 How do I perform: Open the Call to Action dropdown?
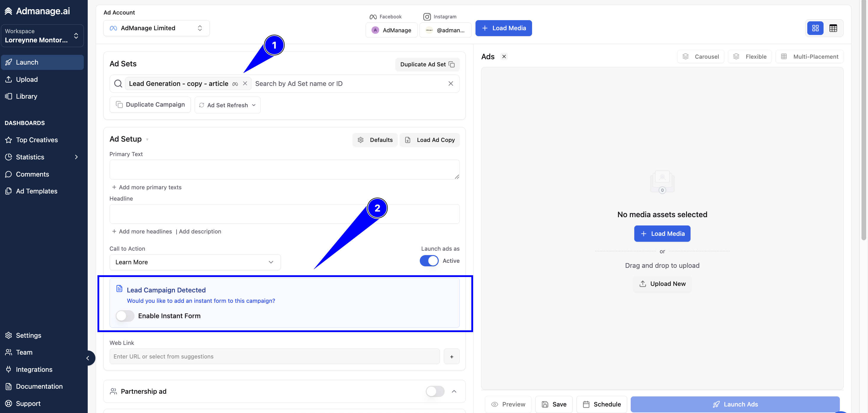[195, 262]
